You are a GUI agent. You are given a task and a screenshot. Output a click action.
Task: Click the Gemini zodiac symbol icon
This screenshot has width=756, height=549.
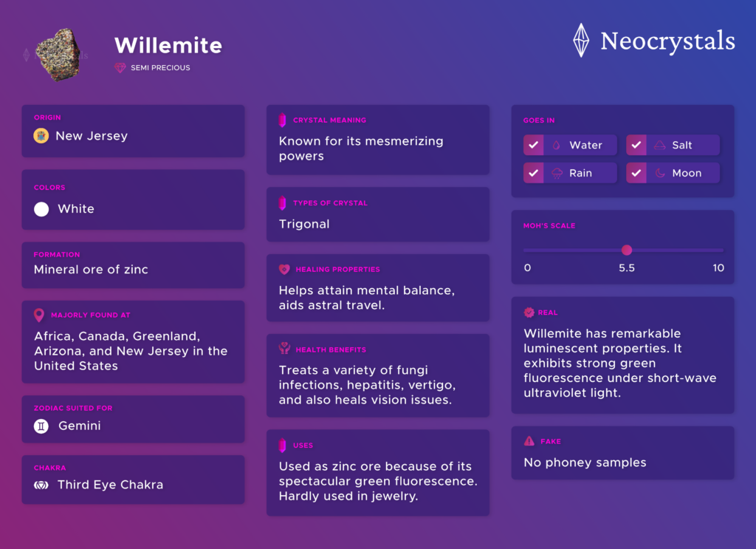click(41, 426)
